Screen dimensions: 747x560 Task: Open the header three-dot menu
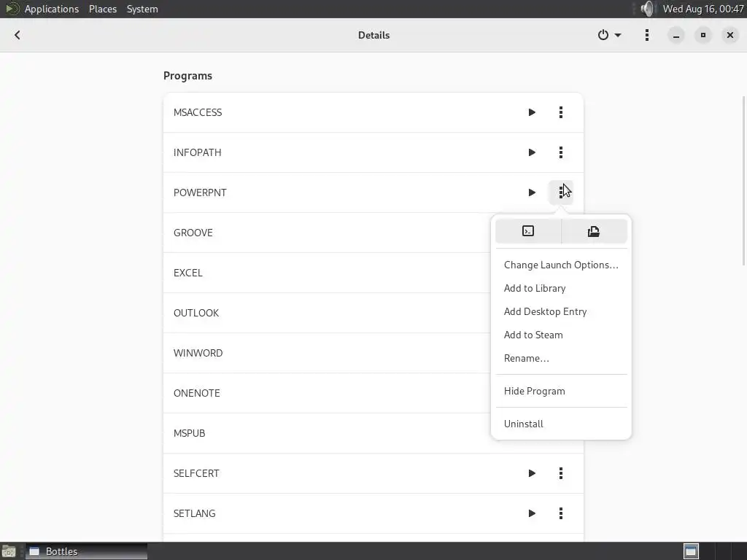646,35
